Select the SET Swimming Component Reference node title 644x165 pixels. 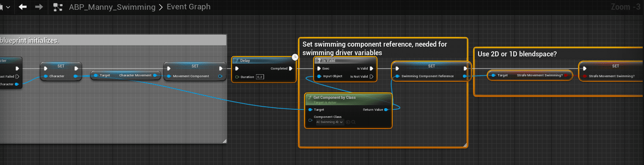pyautogui.click(x=431, y=66)
